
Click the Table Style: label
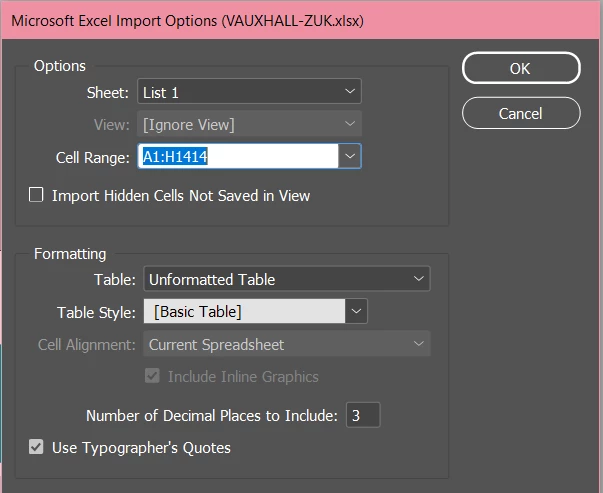coord(97,312)
